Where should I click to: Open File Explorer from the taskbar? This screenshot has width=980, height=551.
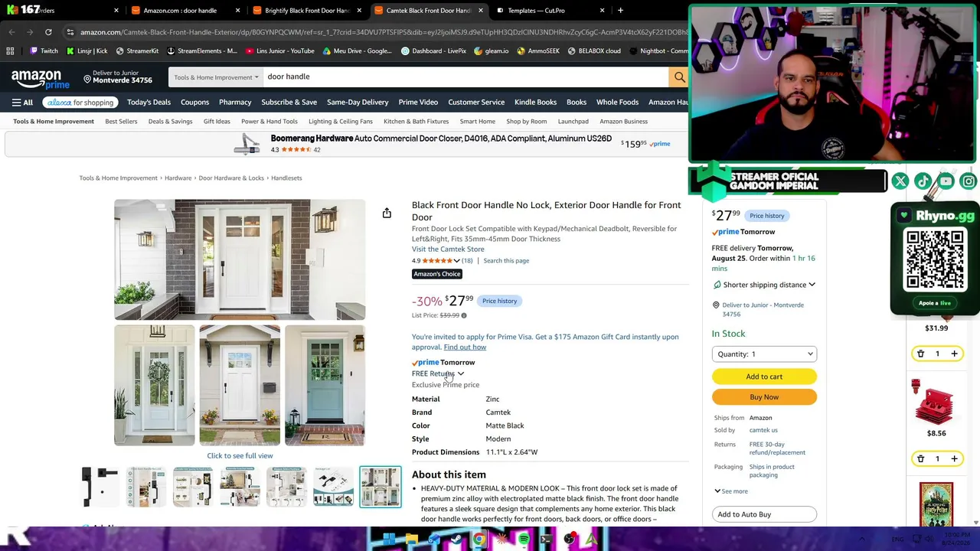click(x=412, y=540)
